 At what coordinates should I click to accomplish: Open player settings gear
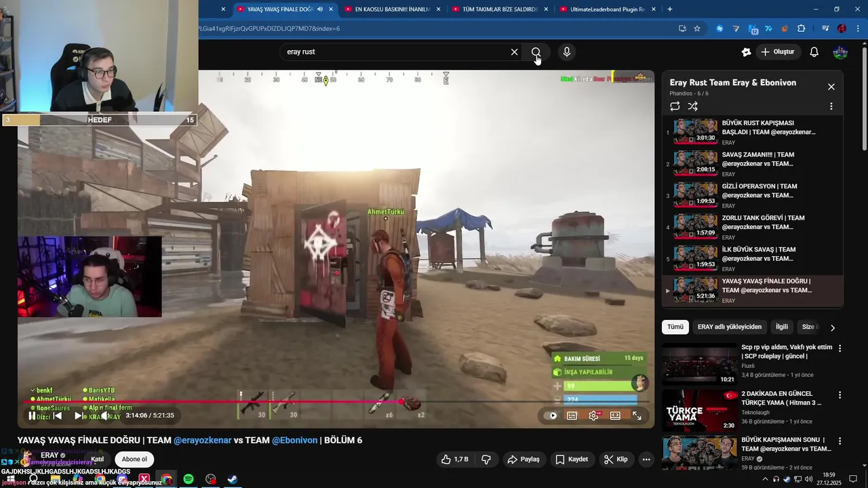tap(594, 416)
